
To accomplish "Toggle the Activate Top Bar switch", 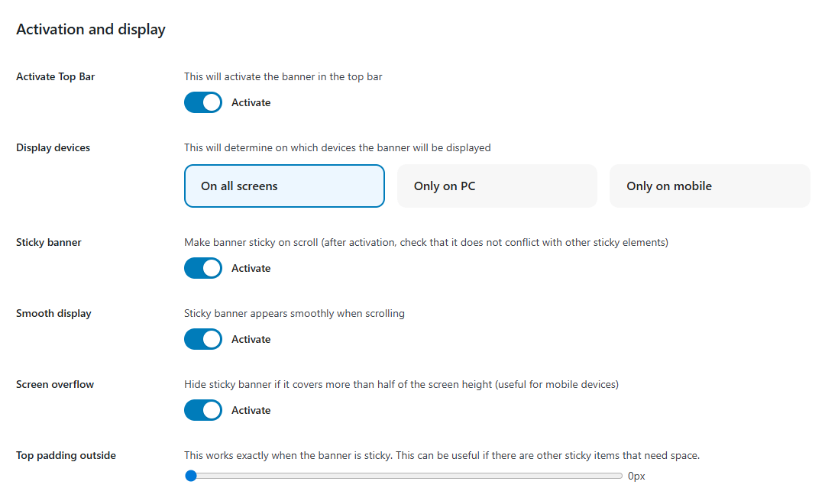I will pos(203,102).
